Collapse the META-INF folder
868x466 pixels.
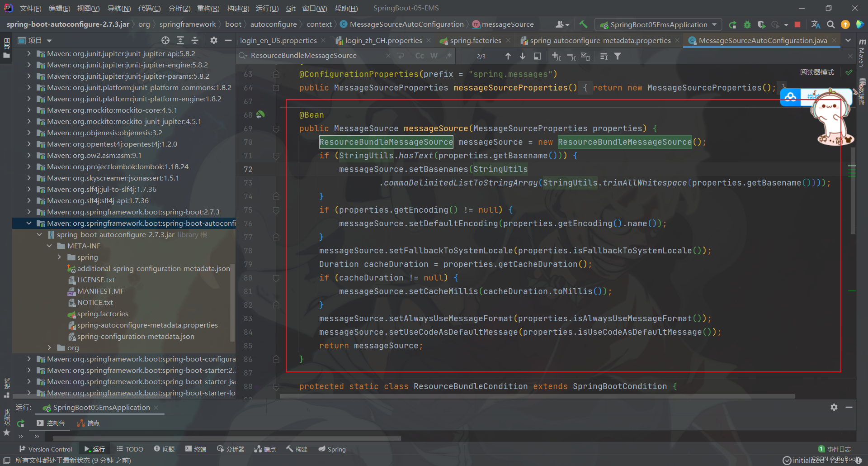pos(49,246)
